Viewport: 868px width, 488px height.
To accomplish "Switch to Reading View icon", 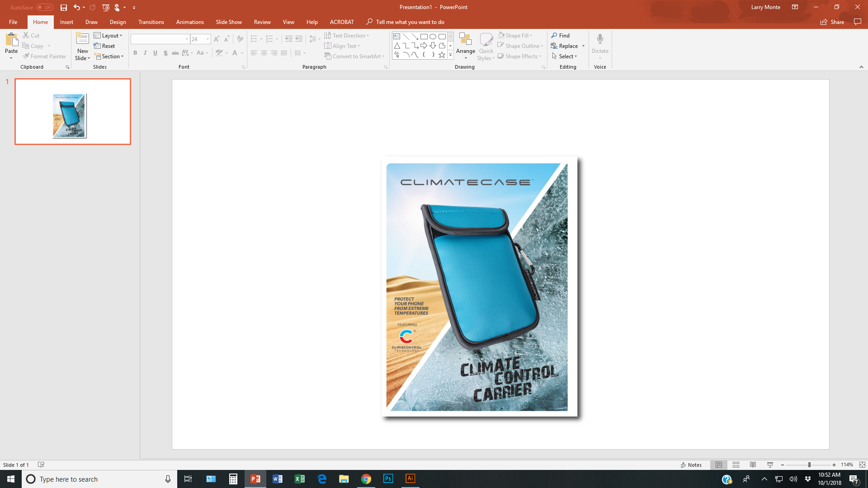I will coord(753,465).
